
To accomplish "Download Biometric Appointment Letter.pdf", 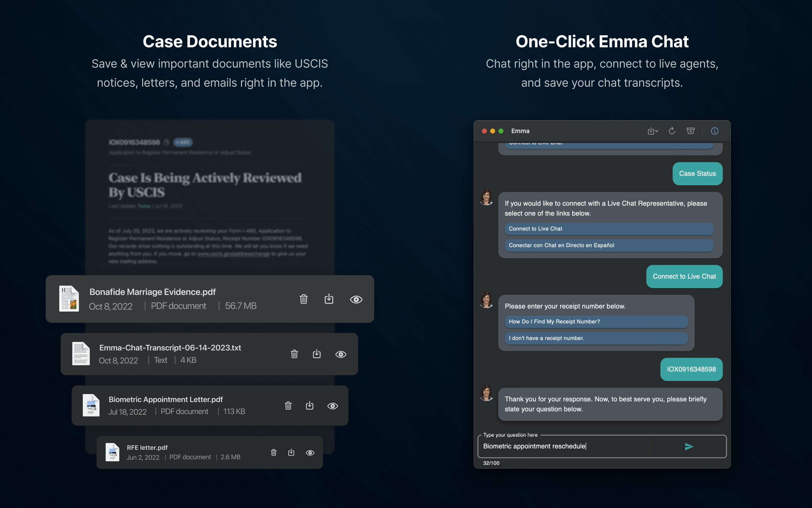I will click(x=310, y=405).
